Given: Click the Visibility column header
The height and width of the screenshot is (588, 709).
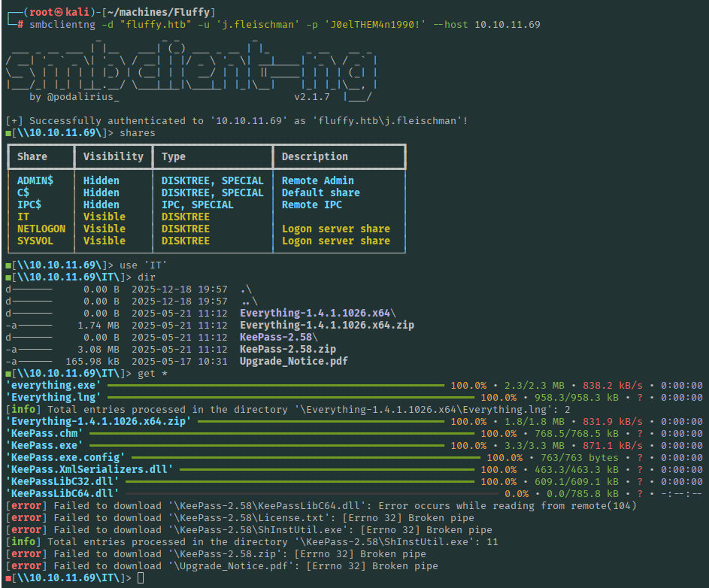Looking at the screenshot, I should pos(113,156).
